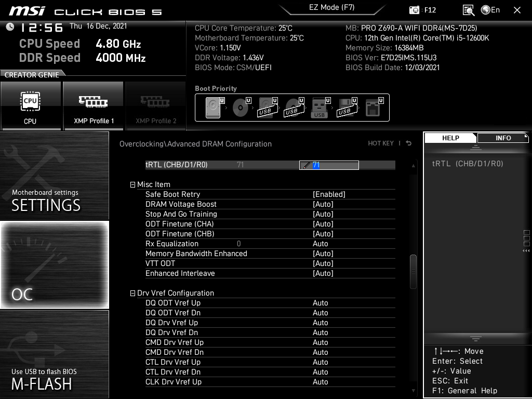Click the tRTL (CHB/D1/R0) input field
Image resolution: width=532 pixels, height=399 pixels.
(329, 165)
